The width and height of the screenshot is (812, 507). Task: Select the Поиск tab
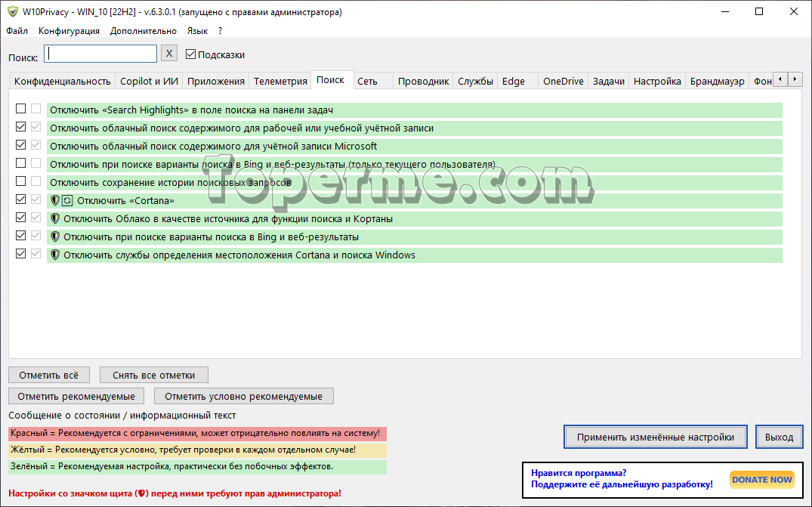click(x=330, y=80)
